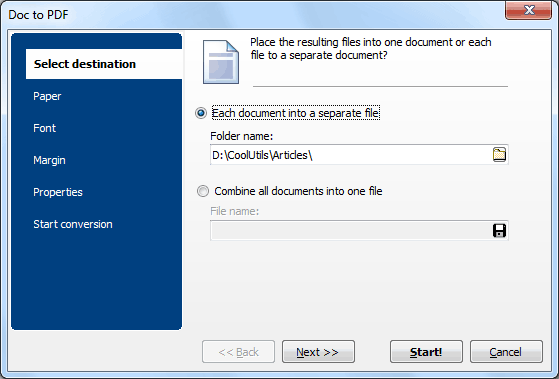Click the << Back button

click(238, 352)
